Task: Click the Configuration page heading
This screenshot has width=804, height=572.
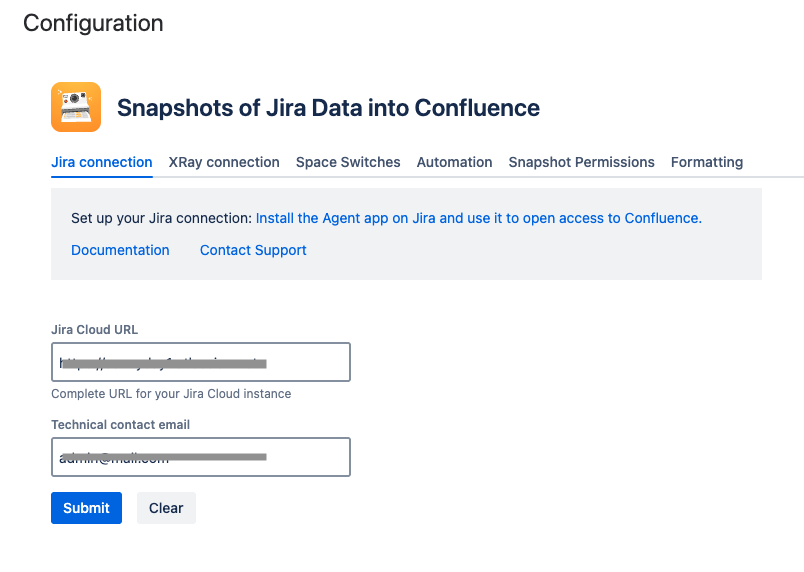Action: [93, 22]
